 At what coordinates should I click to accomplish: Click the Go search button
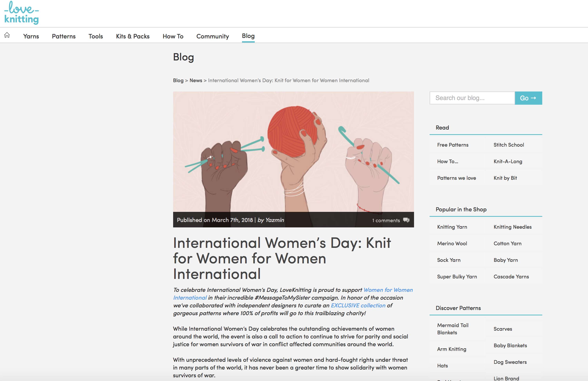528,98
